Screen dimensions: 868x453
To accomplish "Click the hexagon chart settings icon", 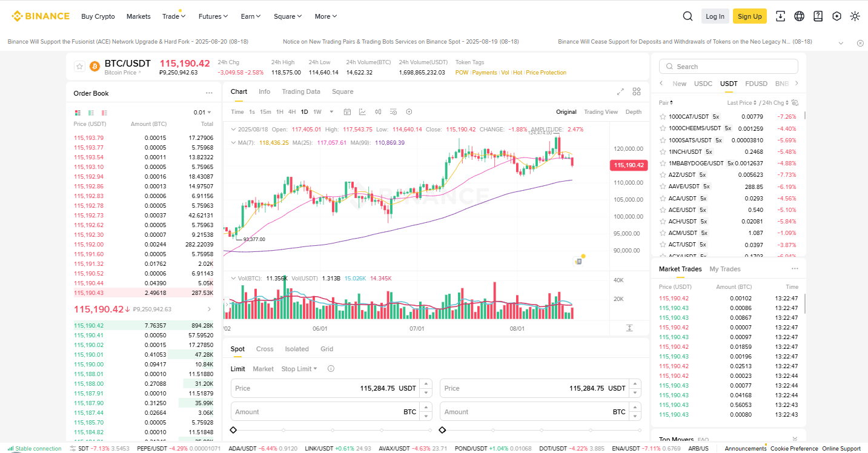I will coord(409,111).
